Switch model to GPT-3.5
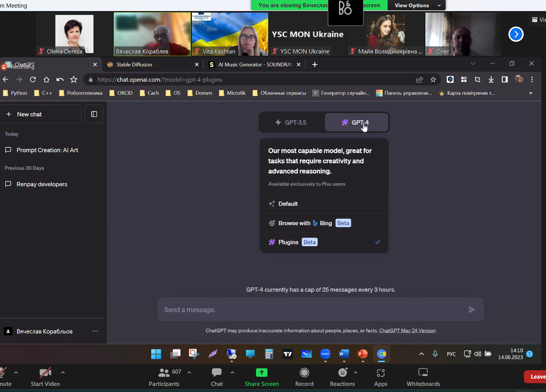Image resolution: width=546 pixels, height=392 pixels. (292, 123)
